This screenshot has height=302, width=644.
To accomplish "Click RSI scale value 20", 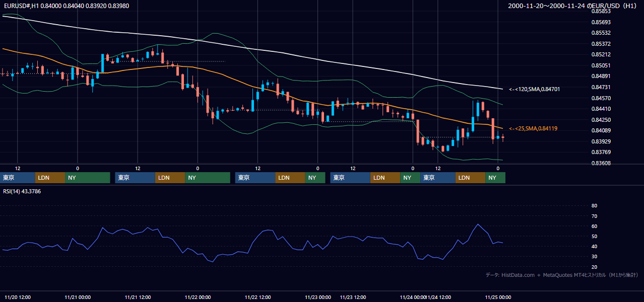I will (x=594, y=267).
